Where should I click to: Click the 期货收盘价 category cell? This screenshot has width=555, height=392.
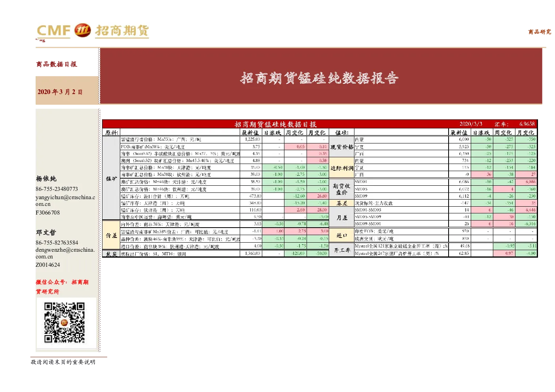point(342,189)
